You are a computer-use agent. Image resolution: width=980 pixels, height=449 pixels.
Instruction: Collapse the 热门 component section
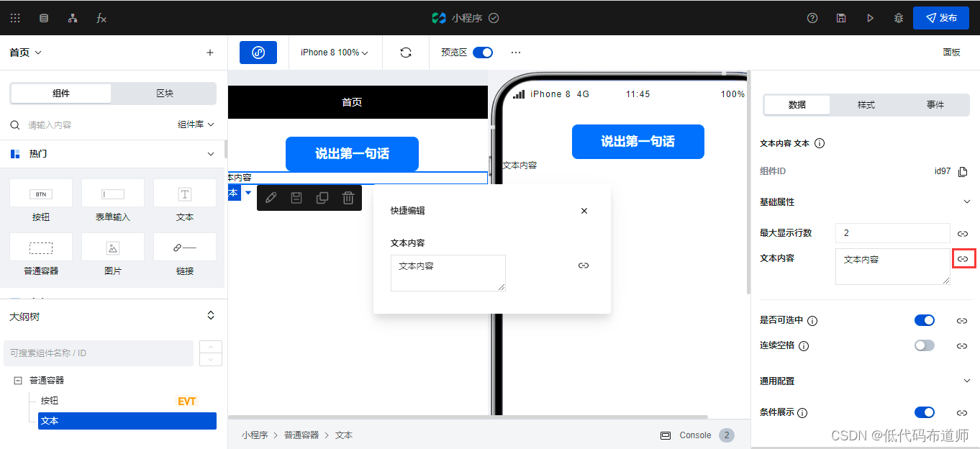(211, 154)
